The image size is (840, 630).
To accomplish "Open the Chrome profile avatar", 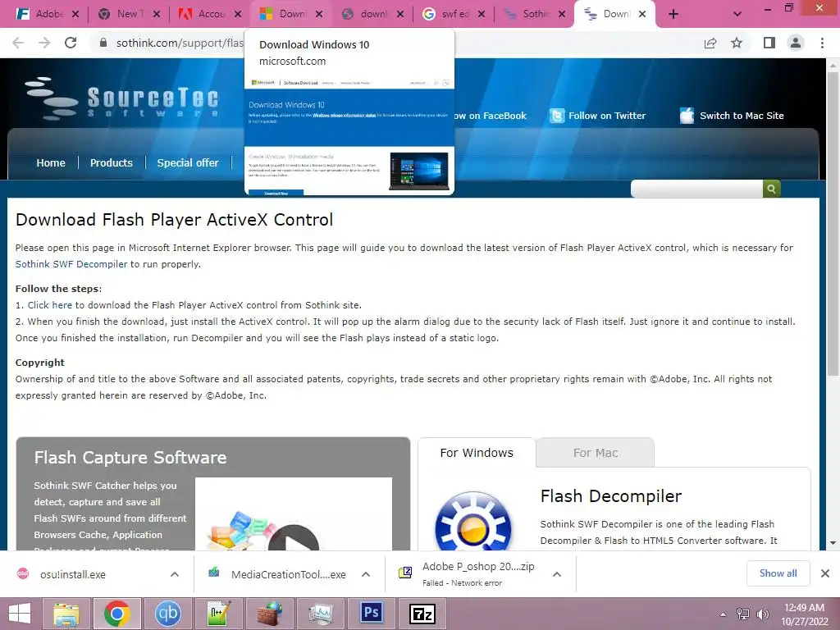I will pos(796,43).
